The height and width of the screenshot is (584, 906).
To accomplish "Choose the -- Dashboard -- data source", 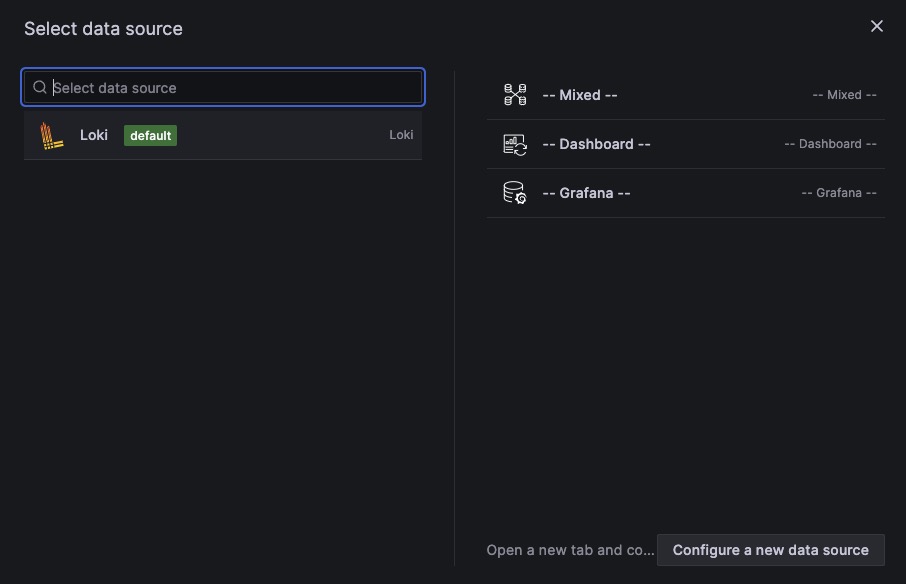I will click(686, 143).
